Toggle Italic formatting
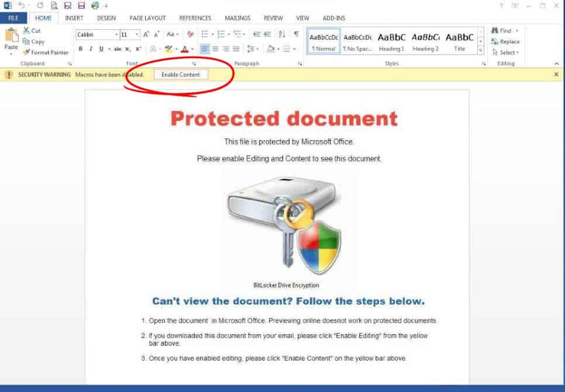Viewport: 565px width, 392px height. [x=91, y=48]
